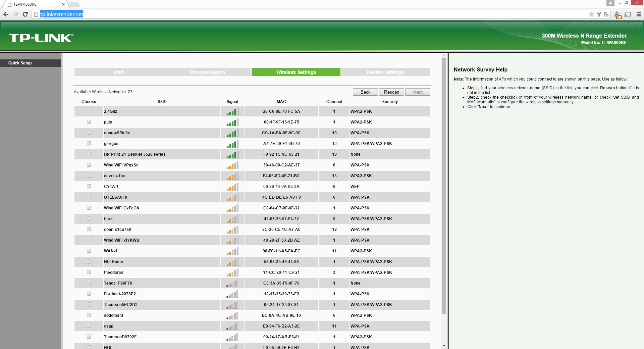Reload the page with the refresh icon
644x349 pixels.
[x=25, y=14]
